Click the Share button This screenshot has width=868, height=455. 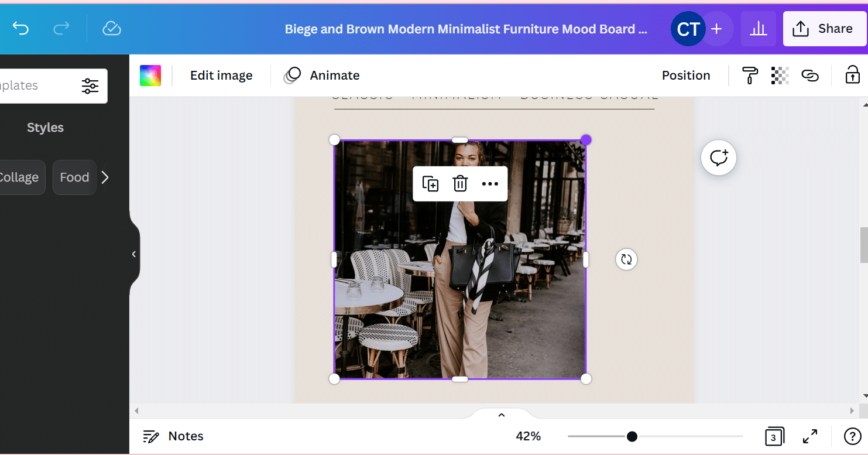click(824, 29)
